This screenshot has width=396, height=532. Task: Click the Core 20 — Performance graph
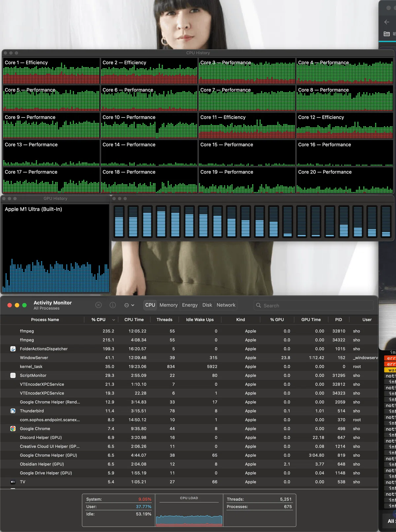point(345,180)
